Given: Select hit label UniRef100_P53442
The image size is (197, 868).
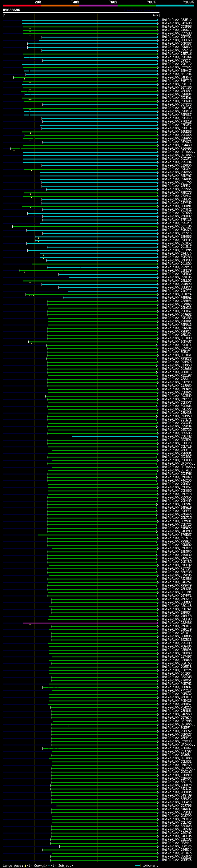Looking at the screenshot, I should [177, 843].
